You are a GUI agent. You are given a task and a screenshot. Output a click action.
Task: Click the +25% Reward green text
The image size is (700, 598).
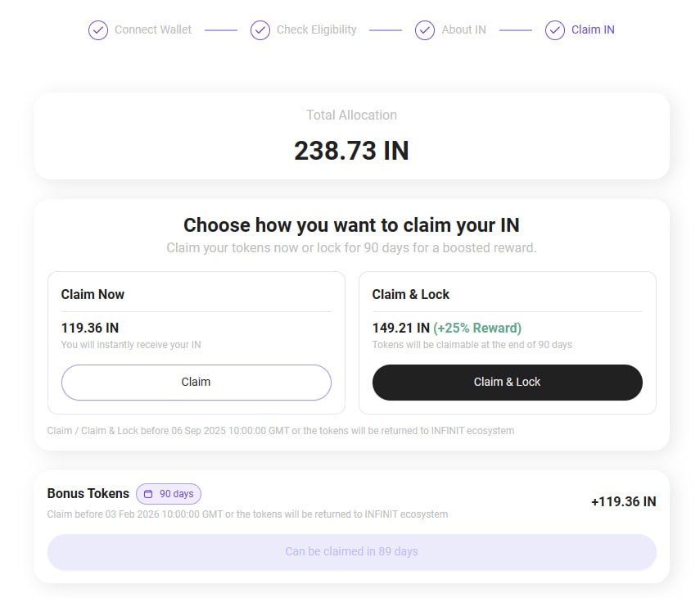[x=477, y=328]
